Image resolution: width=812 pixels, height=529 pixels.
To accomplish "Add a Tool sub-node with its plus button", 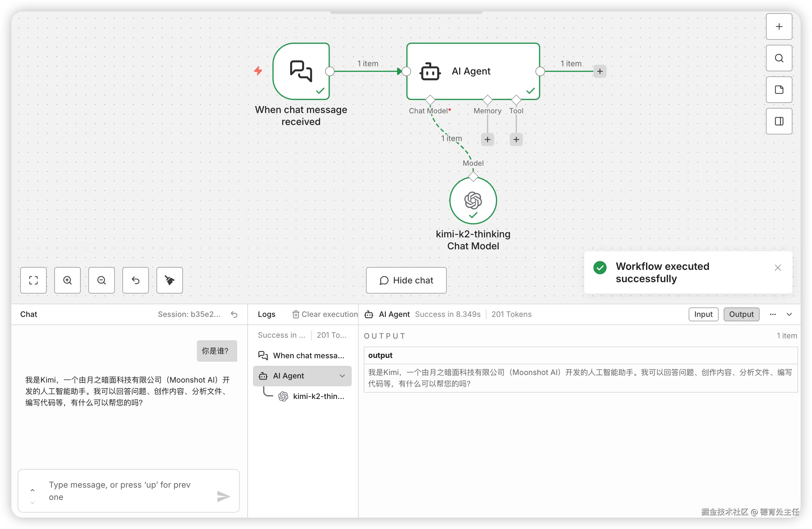I will [x=516, y=139].
